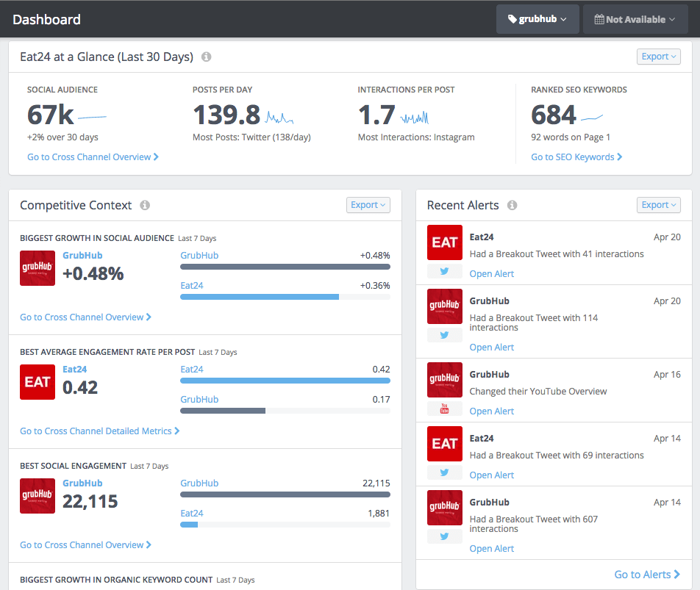This screenshot has width=700, height=590.
Task: Click 'Changed their YouTube Overview' alert text
Action: (x=538, y=391)
